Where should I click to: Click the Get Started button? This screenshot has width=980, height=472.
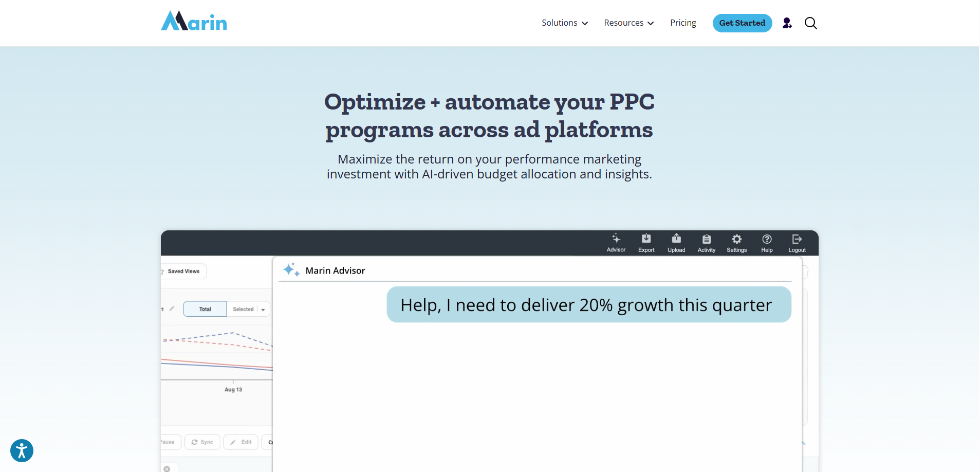tap(742, 23)
